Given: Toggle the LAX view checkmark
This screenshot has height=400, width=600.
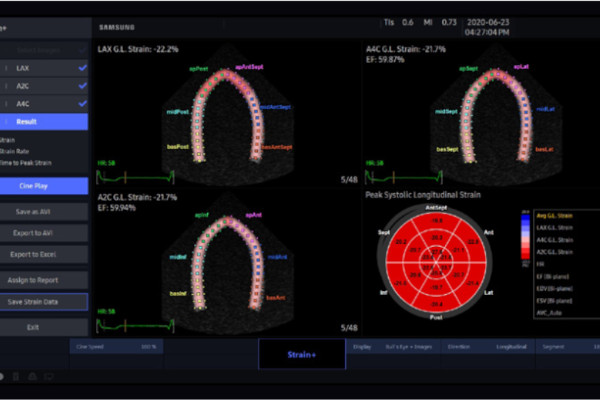Looking at the screenshot, I should click(82, 68).
